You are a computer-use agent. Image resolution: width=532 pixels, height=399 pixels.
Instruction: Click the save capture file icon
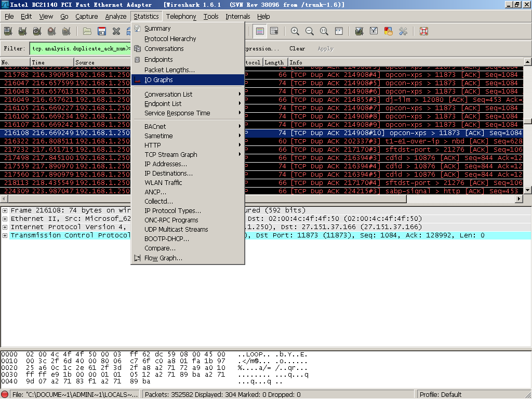(x=102, y=31)
